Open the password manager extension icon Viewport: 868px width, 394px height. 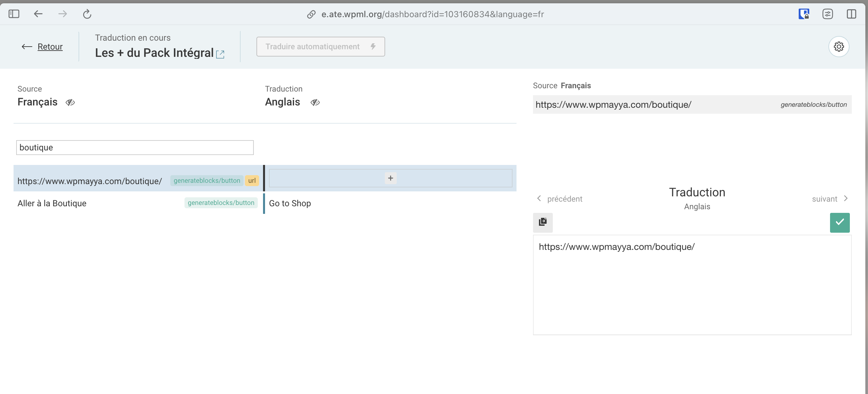pyautogui.click(x=804, y=14)
